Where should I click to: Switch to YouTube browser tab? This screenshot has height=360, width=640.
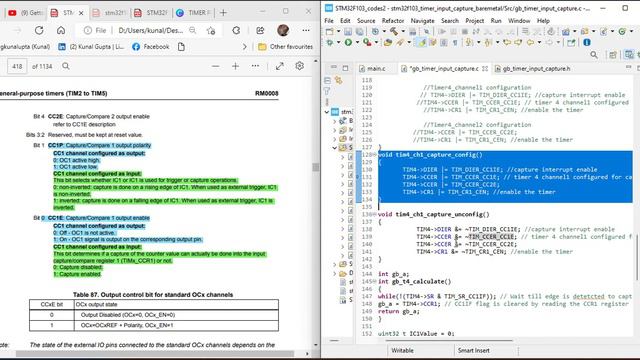(x=25, y=13)
